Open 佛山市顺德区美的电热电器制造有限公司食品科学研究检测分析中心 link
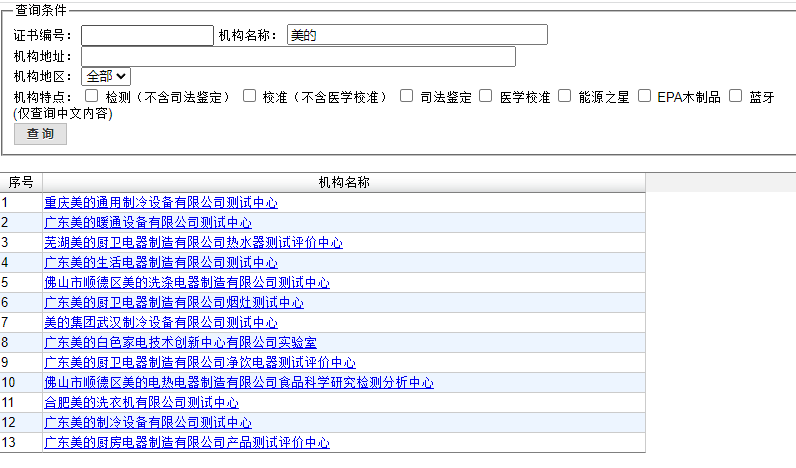Viewport: 796px width, 468px height. point(239,382)
